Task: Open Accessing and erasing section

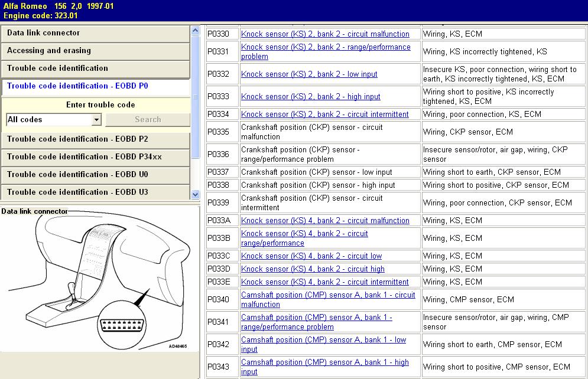Action: coord(95,51)
